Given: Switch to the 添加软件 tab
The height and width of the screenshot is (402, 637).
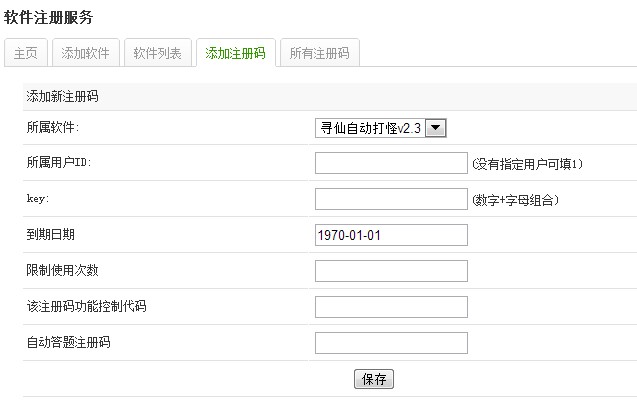Looking at the screenshot, I should [85, 53].
